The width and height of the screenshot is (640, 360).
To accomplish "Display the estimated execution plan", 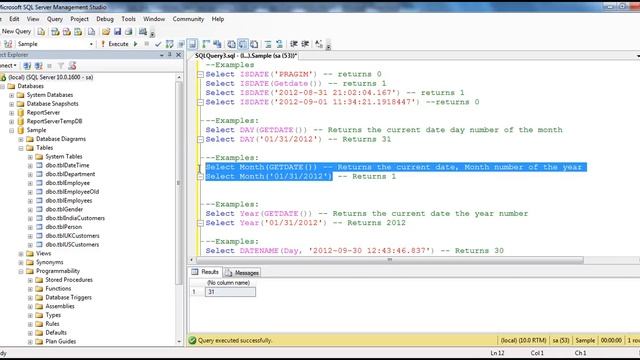I will 169,44.
